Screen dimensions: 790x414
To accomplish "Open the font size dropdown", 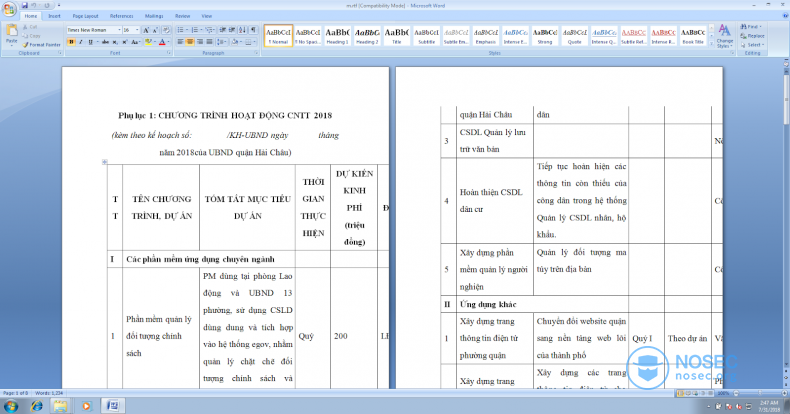I will tap(137, 30).
